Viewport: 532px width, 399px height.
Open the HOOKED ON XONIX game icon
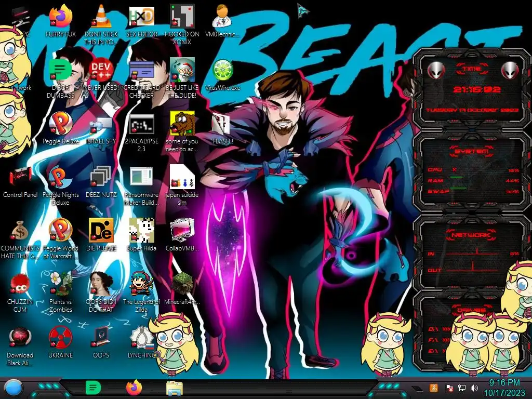pos(182,16)
